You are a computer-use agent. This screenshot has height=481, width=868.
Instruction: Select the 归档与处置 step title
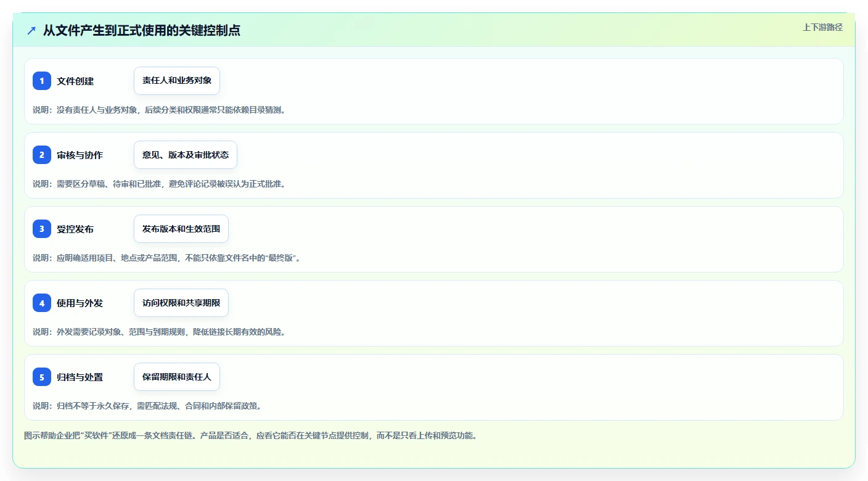pyautogui.click(x=80, y=377)
